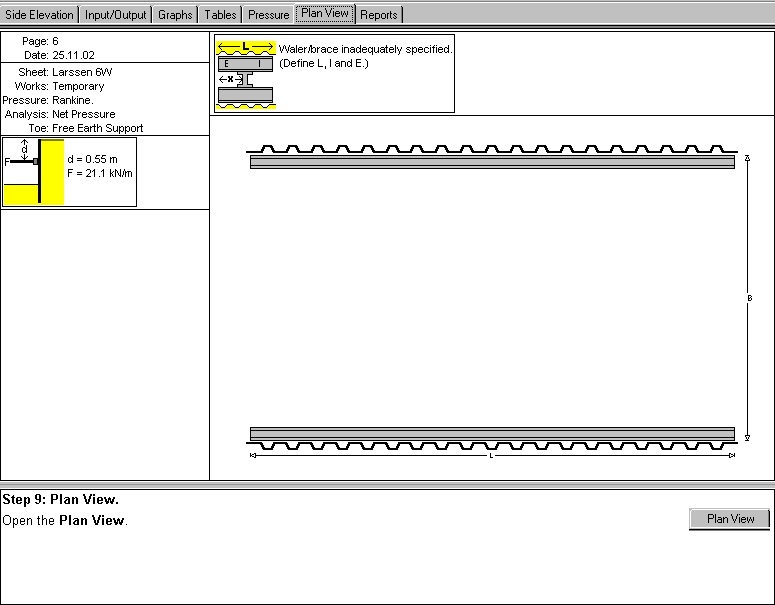Select the Tables tab
The width and height of the screenshot is (775, 605).
(x=220, y=15)
